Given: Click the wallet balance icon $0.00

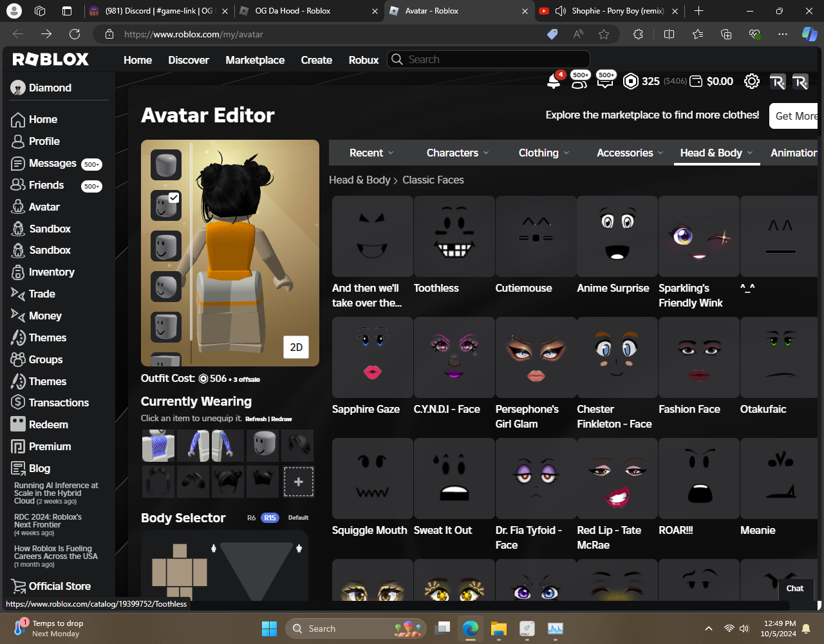Looking at the screenshot, I should pyautogui.click(x=696, y=81).
